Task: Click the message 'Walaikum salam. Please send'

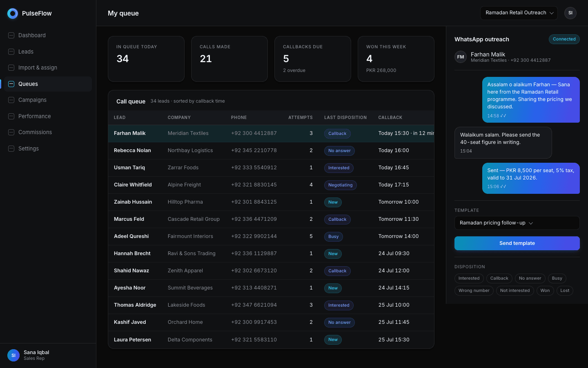Action: 503,143
